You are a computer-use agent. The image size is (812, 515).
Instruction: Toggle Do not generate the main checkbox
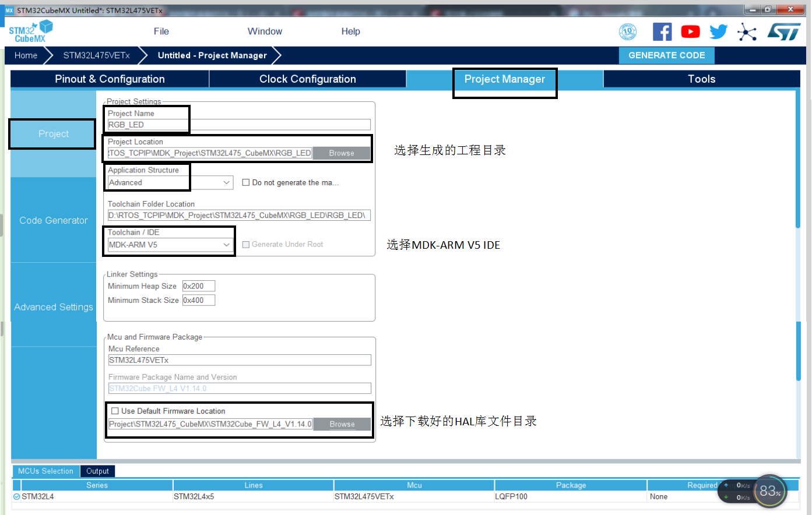[246, 182]
